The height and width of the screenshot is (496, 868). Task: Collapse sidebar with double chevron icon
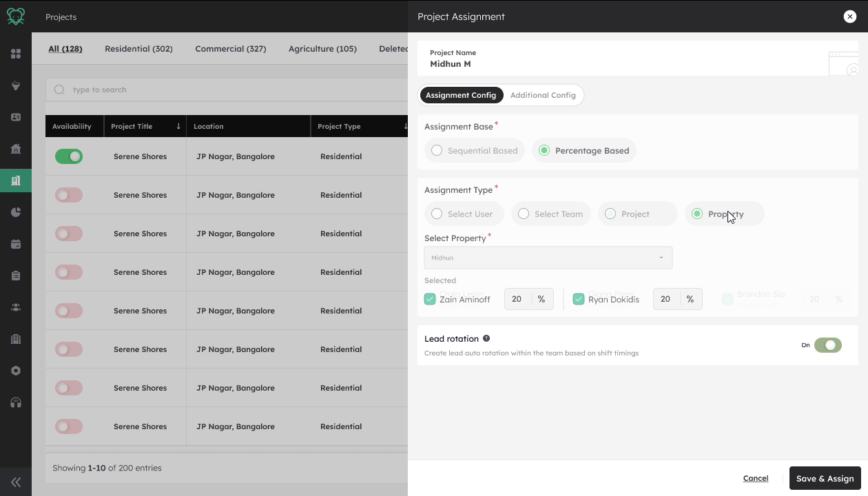coord(16,482)
